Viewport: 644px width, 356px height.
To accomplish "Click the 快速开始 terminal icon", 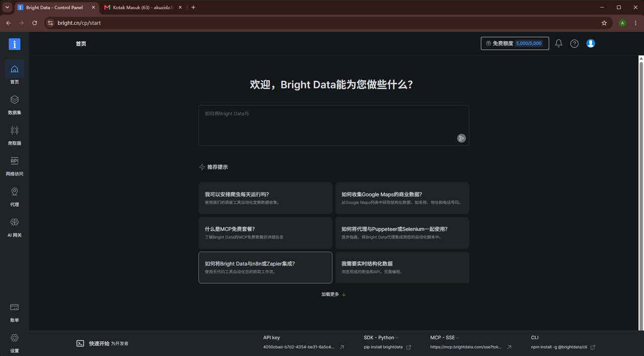I will pyautogui.click(x=80, y=343).
